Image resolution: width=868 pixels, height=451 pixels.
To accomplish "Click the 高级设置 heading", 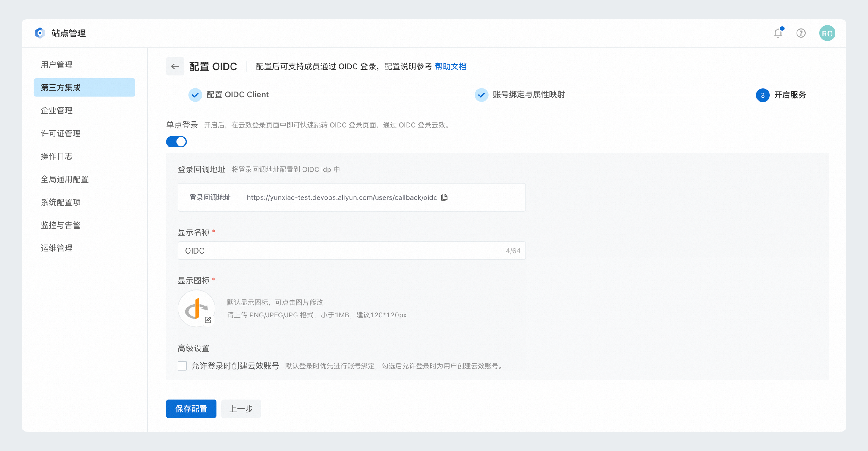I will [194, 348].
